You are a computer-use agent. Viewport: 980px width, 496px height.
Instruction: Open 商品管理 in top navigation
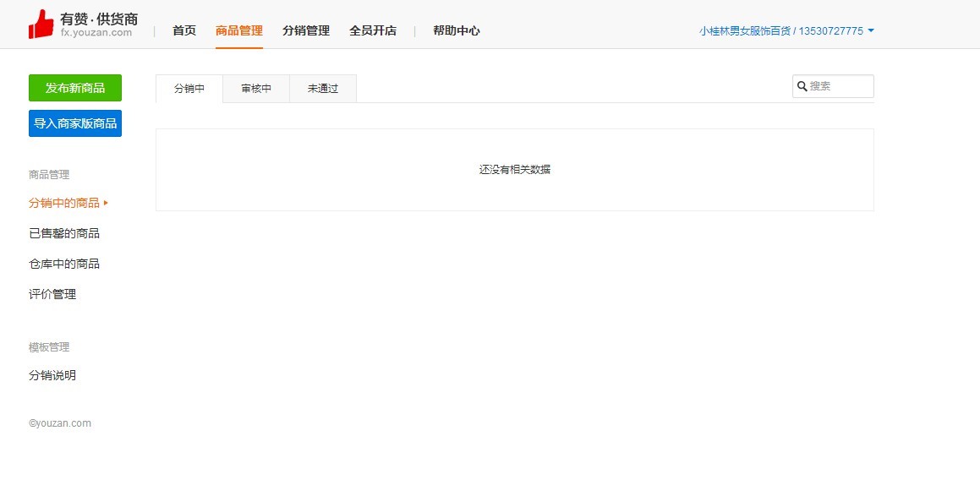(x=238, y=30)
